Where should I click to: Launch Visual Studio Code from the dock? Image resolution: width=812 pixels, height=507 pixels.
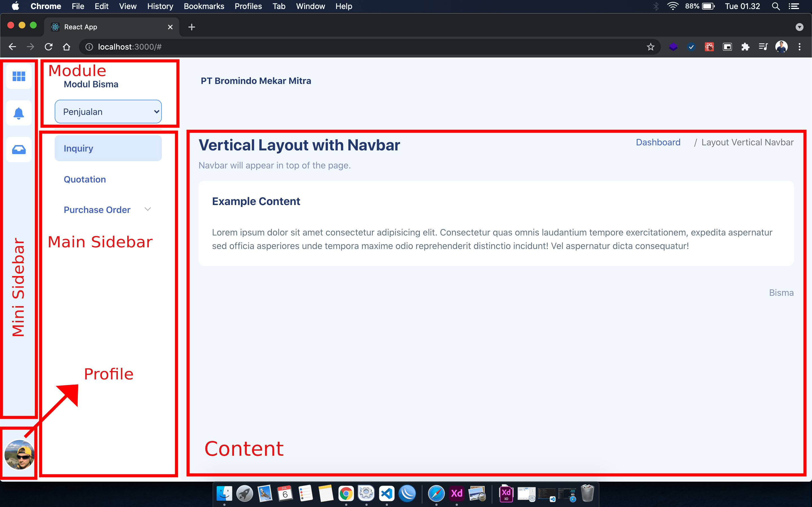tap(387, 493)
